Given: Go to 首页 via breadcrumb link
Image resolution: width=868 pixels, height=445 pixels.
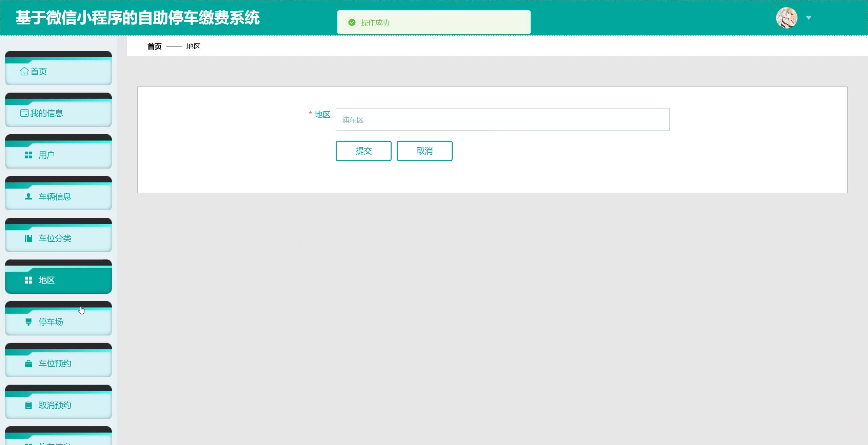Looking at the screenshot, I should (x=155, y=46).
